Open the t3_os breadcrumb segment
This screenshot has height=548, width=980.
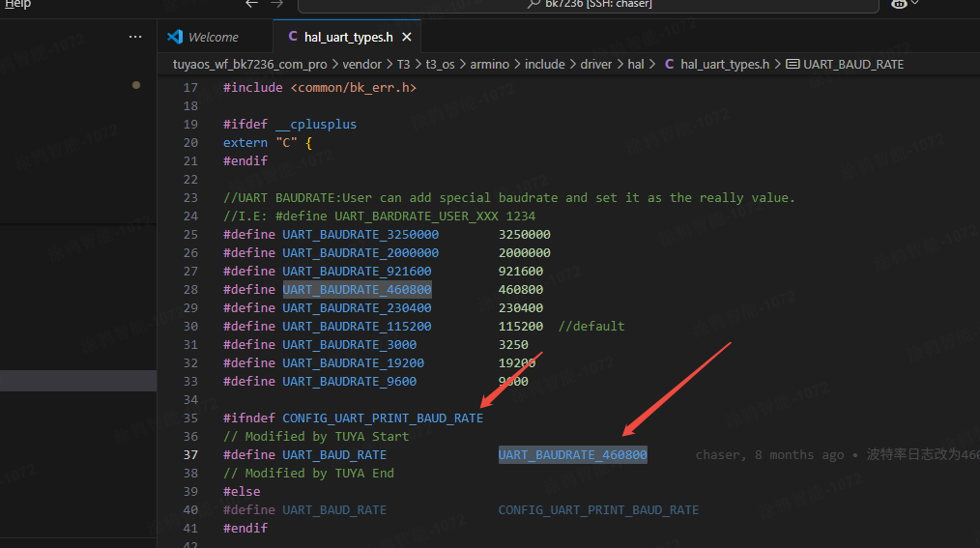[440, 65]
